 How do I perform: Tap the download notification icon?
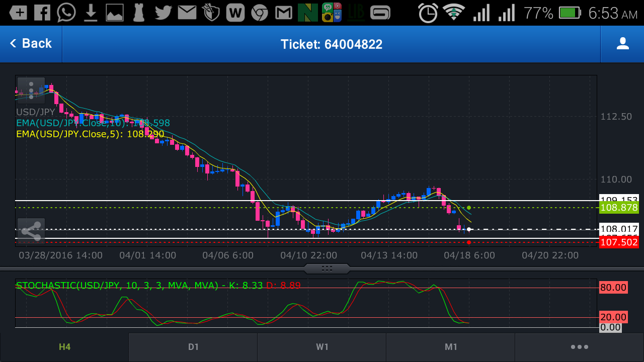[x=91, y=13]
